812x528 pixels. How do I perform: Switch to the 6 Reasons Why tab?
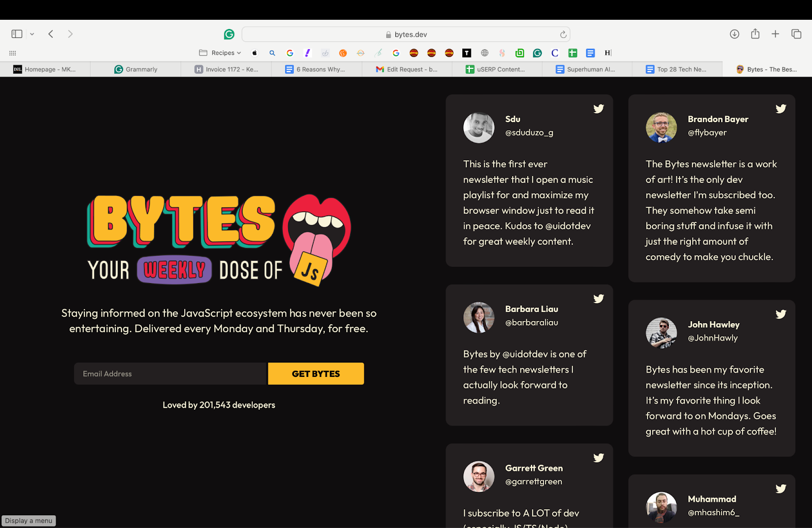(x=317, y=69)
